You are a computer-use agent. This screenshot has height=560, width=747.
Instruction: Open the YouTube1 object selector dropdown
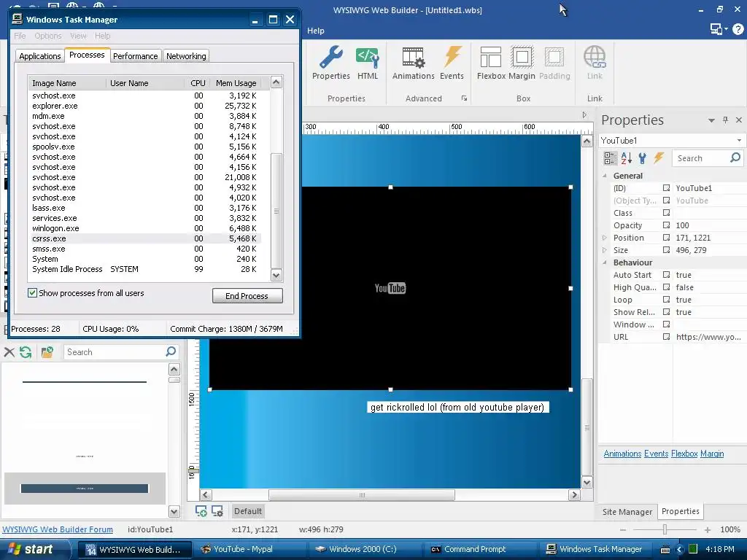click(x=739, y=141)
